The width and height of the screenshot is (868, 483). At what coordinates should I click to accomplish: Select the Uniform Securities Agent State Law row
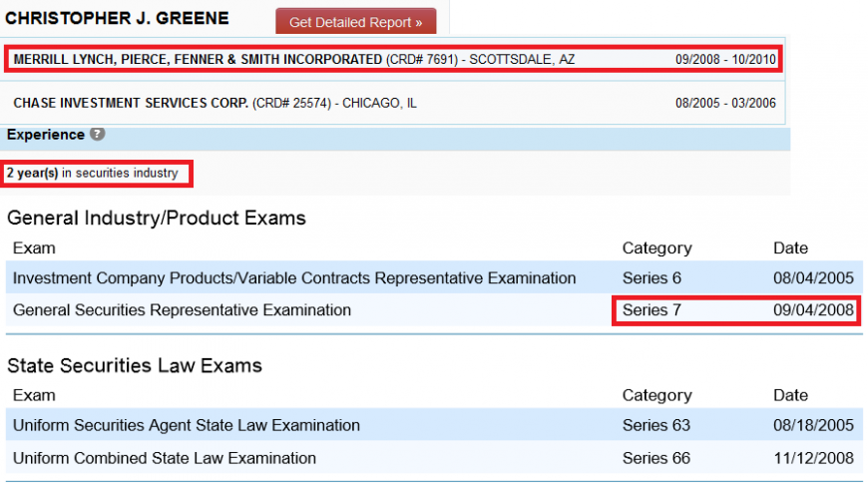pos(434,425)
